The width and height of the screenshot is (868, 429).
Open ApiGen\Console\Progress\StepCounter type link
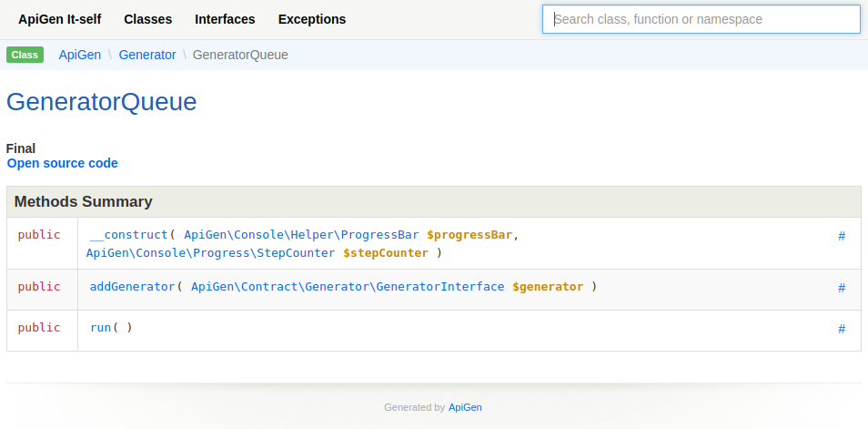[x=211, y=253]
